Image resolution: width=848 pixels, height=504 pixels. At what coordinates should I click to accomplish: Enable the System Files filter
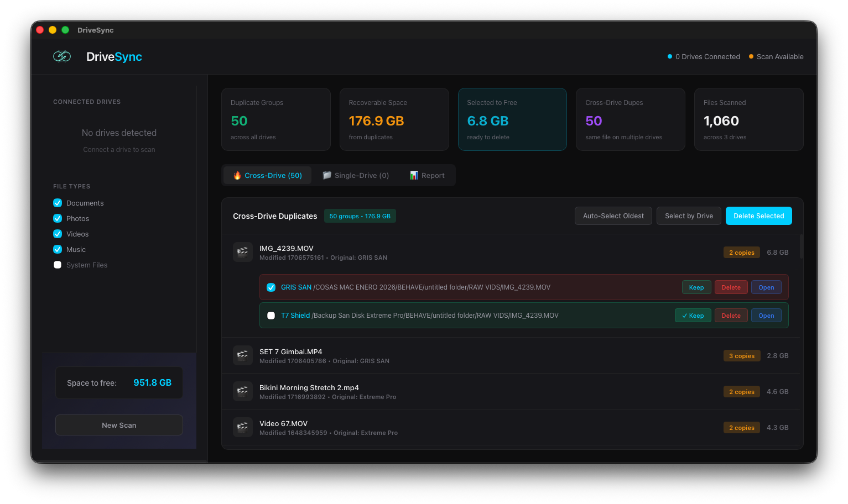58,265
